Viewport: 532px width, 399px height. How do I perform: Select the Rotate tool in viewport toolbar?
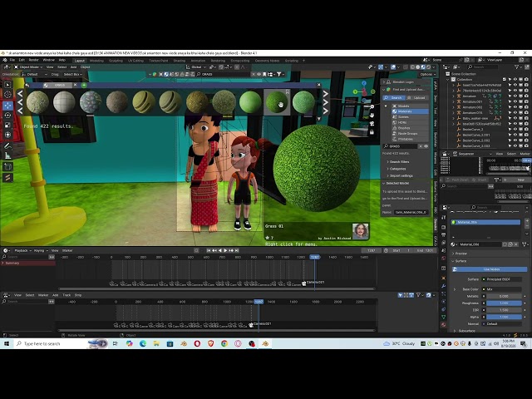[7, 116]
